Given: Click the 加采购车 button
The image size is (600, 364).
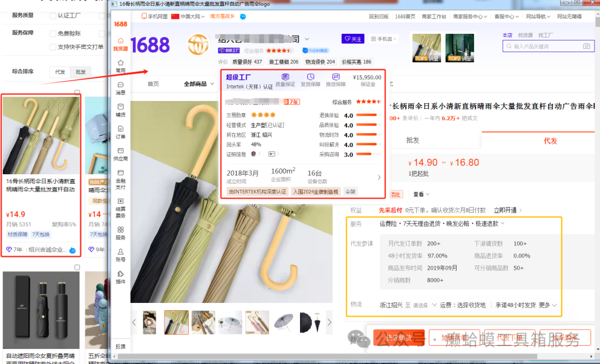Looking at the screenshot, I should tap(565, 337).
